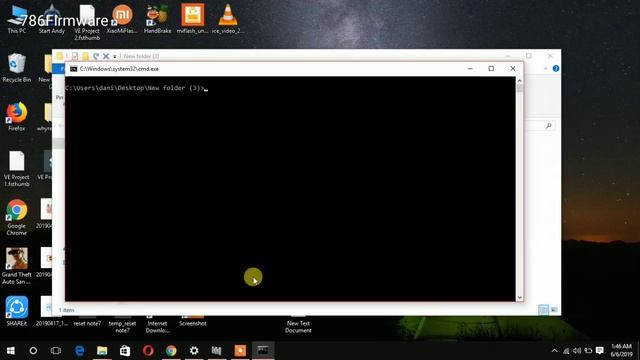Click the Explorer search magnifier icon

[549, 126]
